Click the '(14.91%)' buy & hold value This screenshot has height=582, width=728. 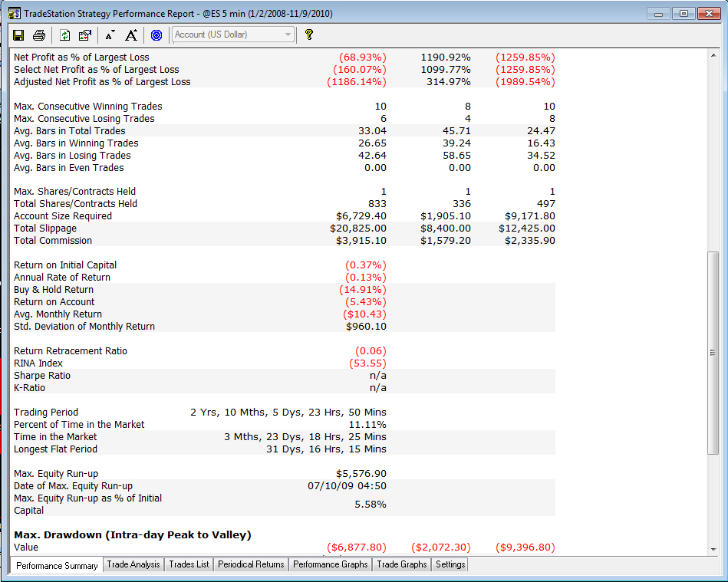363,290
